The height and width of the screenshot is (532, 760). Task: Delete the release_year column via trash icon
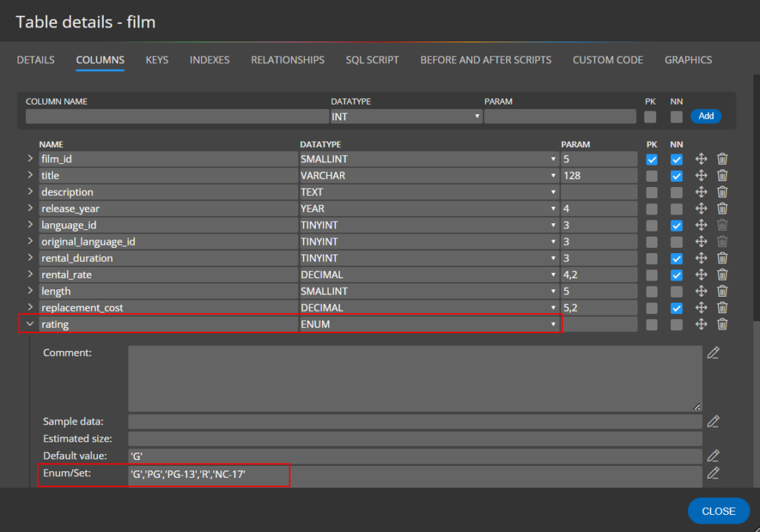pyautogui.click(x=722, y=208)
